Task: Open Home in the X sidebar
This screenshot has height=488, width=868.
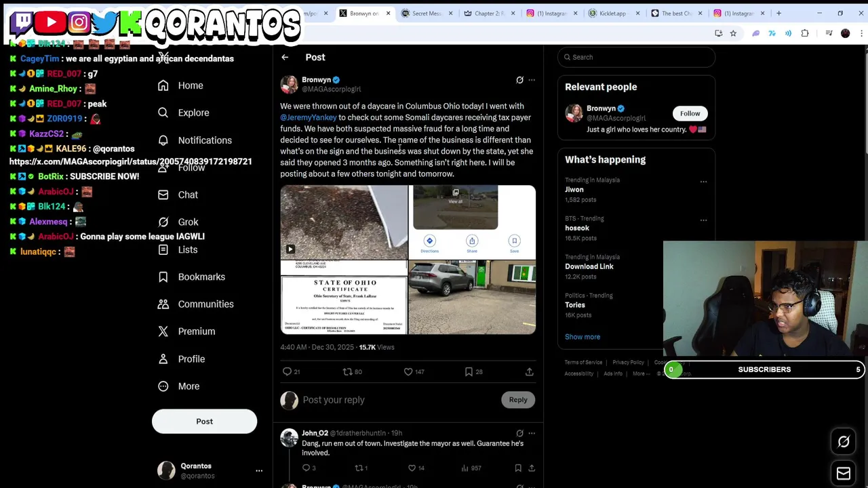Action: (x=181, y=85)
